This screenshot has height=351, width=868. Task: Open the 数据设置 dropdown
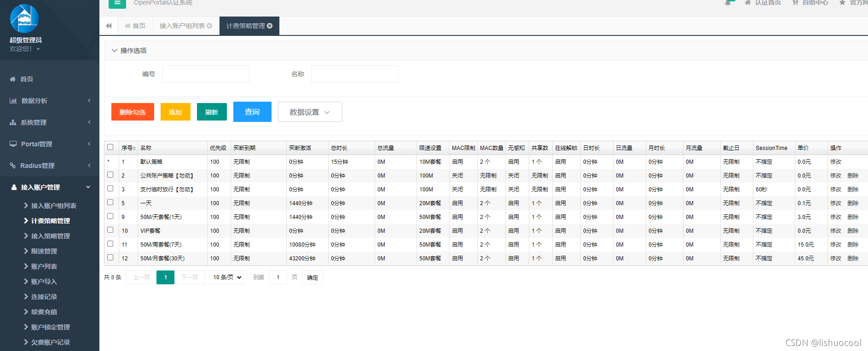tap(310, 112)
